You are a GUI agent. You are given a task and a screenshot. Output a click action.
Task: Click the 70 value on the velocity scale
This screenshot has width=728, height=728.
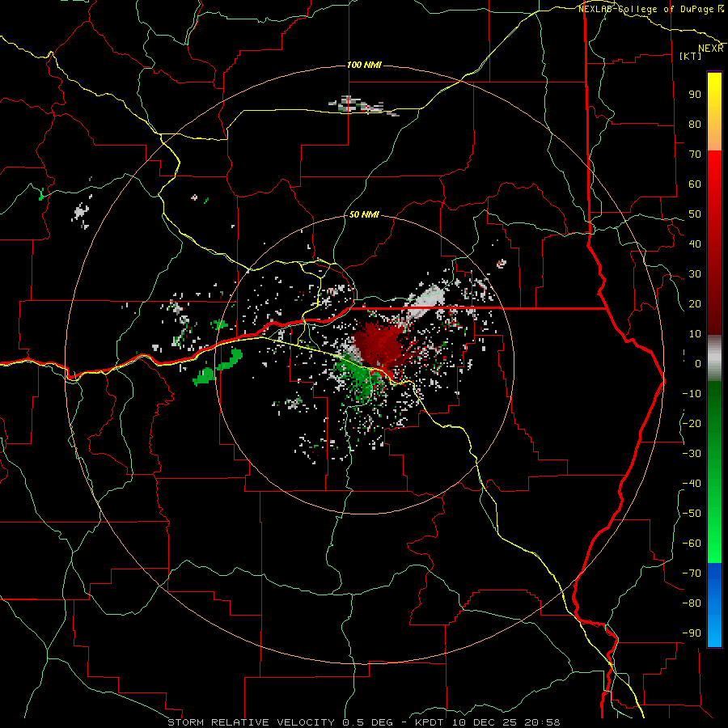pos(695,154)
